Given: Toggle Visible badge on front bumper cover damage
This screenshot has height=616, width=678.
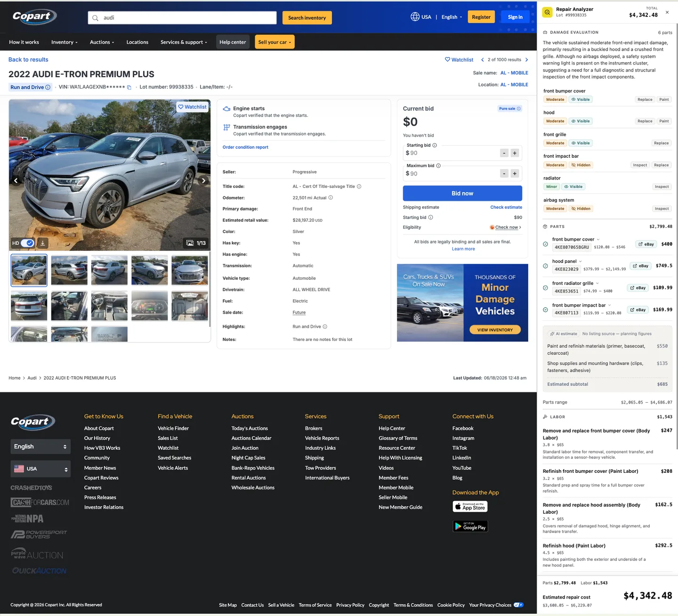Looking at the screenshot, I should pos(581,99).
